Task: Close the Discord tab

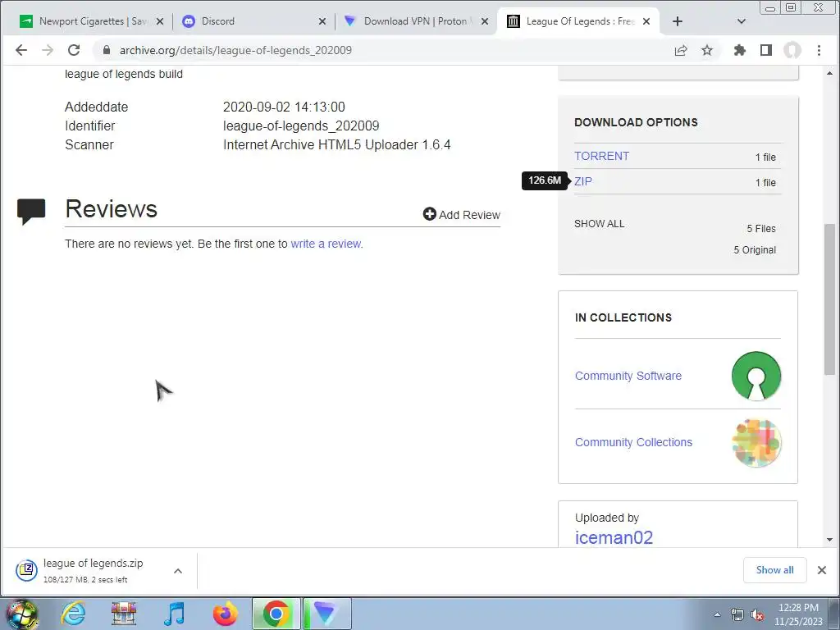Action: pyautogui.click(x=322, y=21)
